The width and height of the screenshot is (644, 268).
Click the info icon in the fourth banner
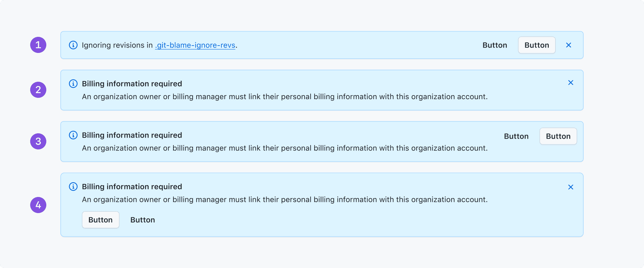[x=73, y=187]
